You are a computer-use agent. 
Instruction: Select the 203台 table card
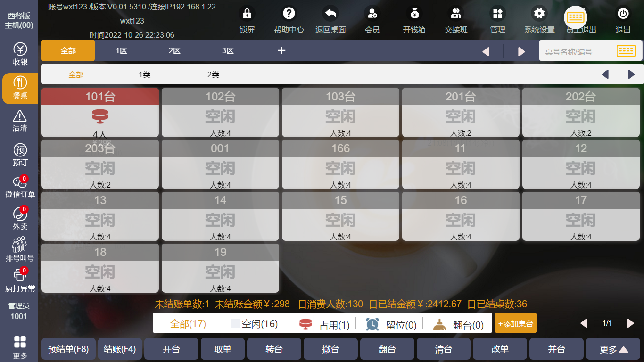(100, 165)
